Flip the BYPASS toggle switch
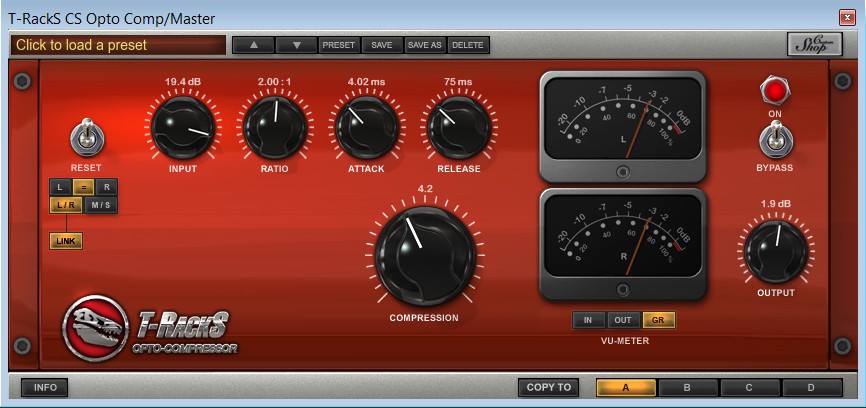The height and width of the screenshot is (408, 866). (774, 139)
